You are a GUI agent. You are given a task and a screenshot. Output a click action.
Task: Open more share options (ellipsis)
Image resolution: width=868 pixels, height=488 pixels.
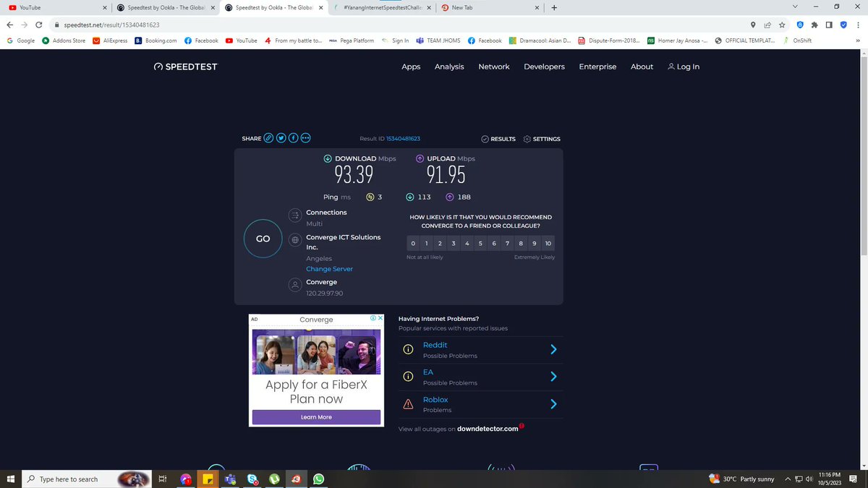pyautogui.click(x=305, y=138)
